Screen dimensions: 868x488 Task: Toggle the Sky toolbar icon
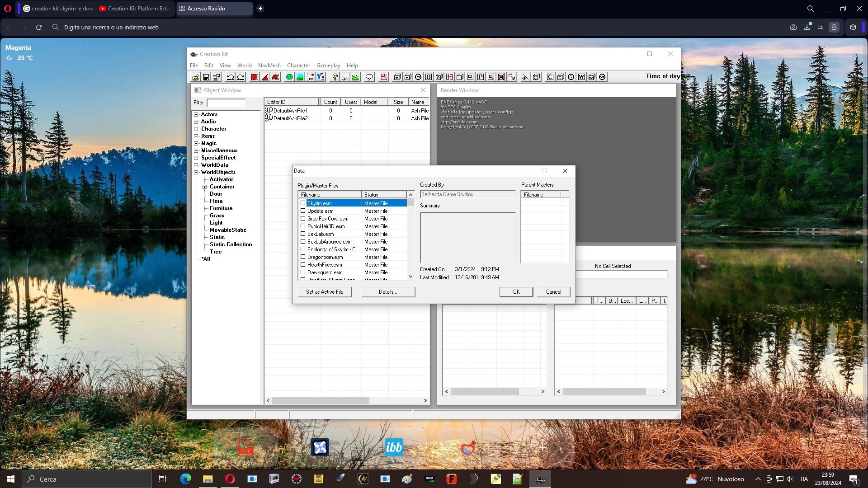click(345, 77)
